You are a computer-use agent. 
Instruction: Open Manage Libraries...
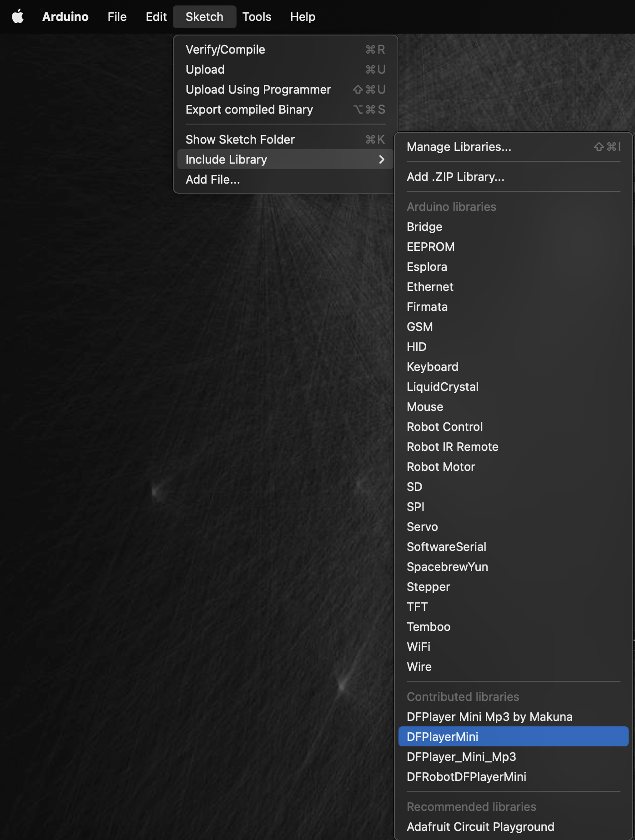pos(513,147)
